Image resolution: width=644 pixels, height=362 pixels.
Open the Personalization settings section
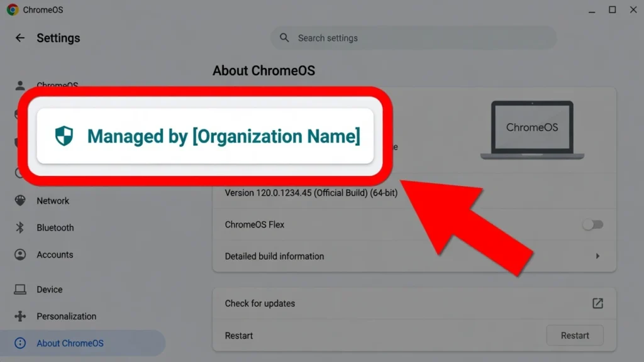coord(66,317)
